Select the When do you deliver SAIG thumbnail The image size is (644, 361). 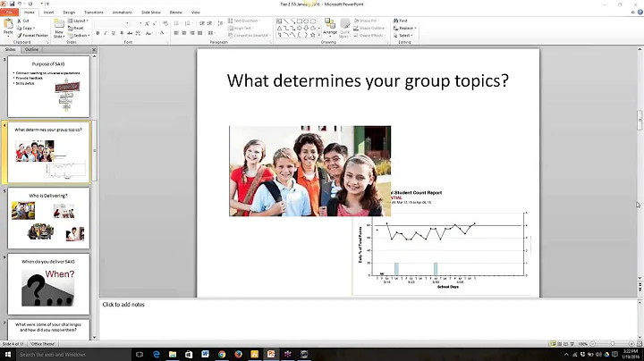point(48,284)
